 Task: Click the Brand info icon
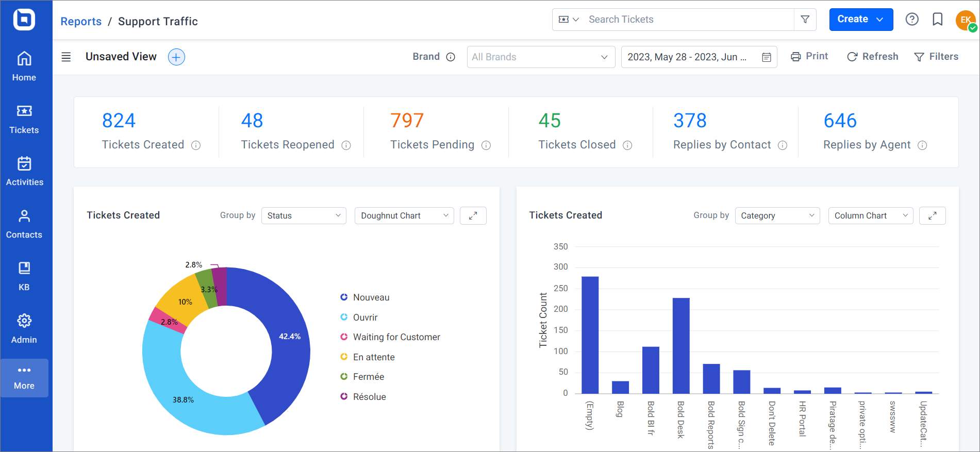[x=451, y=57]
